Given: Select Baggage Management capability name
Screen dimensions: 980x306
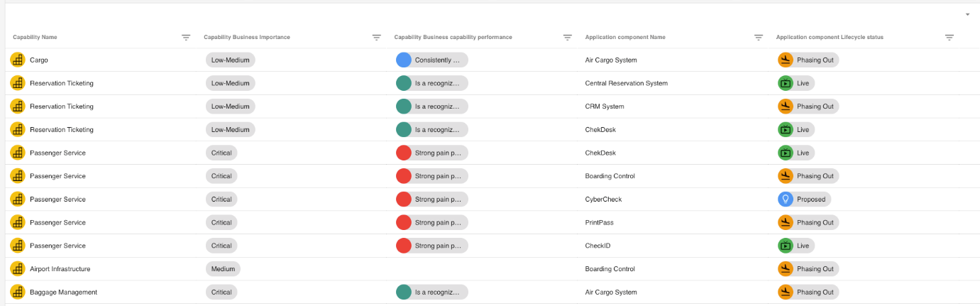Looking at the screenshot, I should 63,292.
